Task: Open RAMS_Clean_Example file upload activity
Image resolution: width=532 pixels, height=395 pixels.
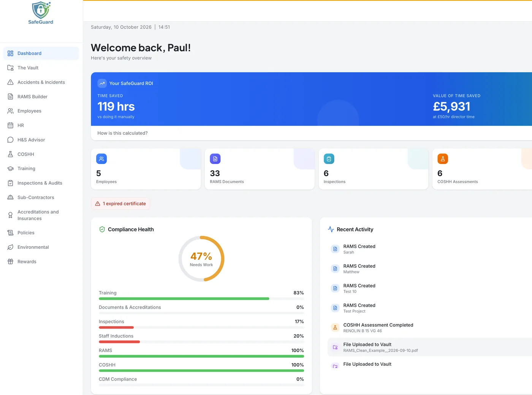Action: pyautogui.click(x=430, y=348)
